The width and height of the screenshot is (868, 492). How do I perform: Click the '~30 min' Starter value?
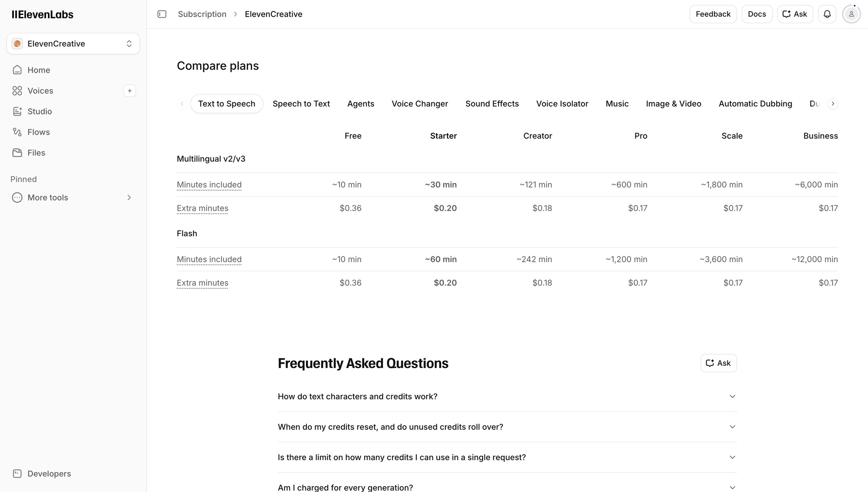pyautogui.click(x=441, y=185)
